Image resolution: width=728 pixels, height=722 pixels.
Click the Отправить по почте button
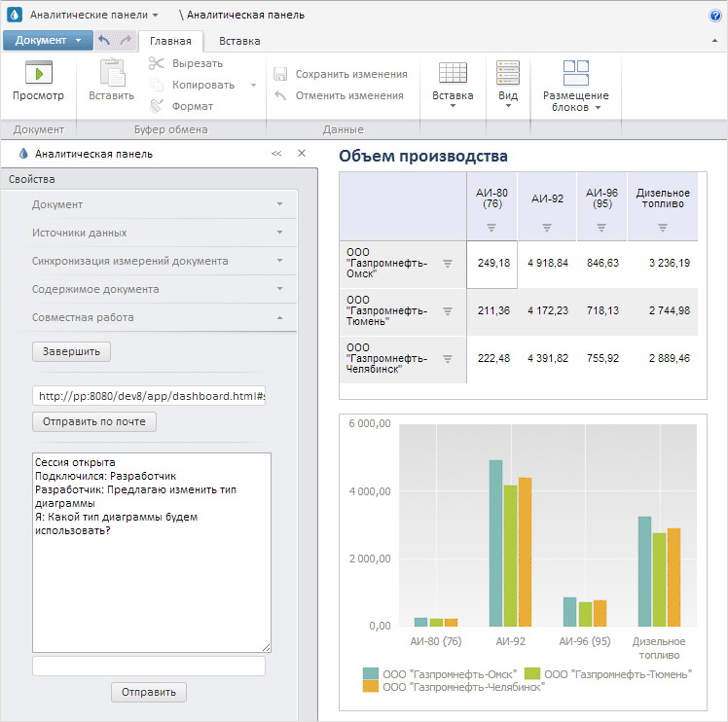pos(94,422)
